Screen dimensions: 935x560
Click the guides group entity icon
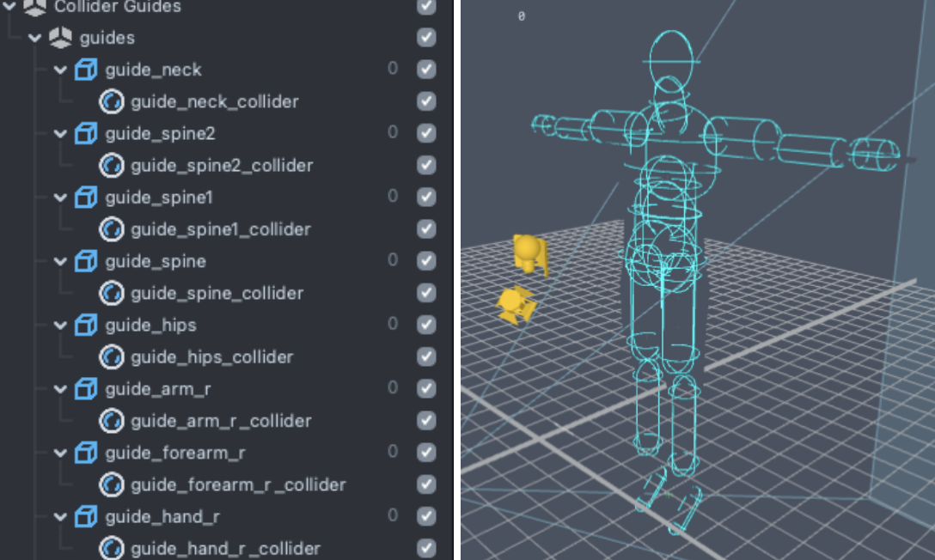tap(60, 38)
